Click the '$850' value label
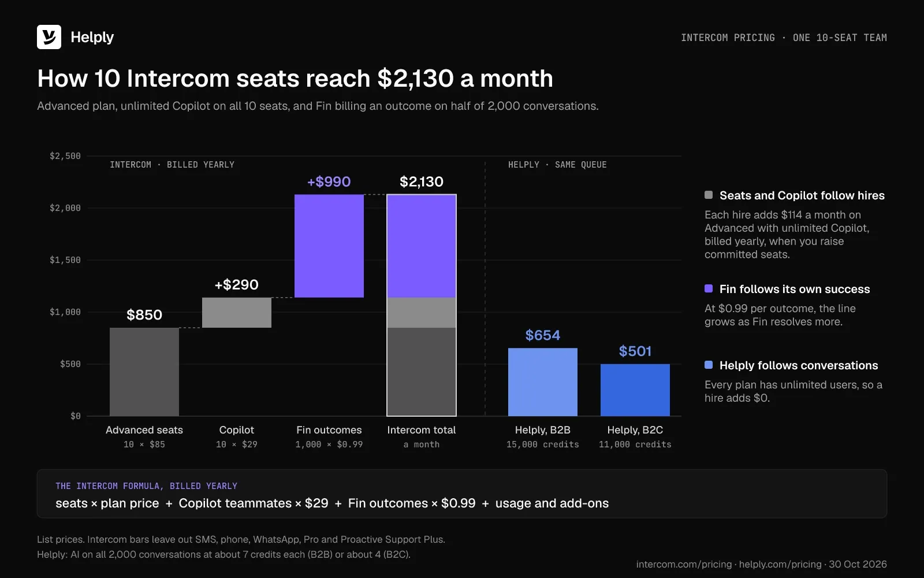This screenshot has height=578, width=924. coord(144,314)
